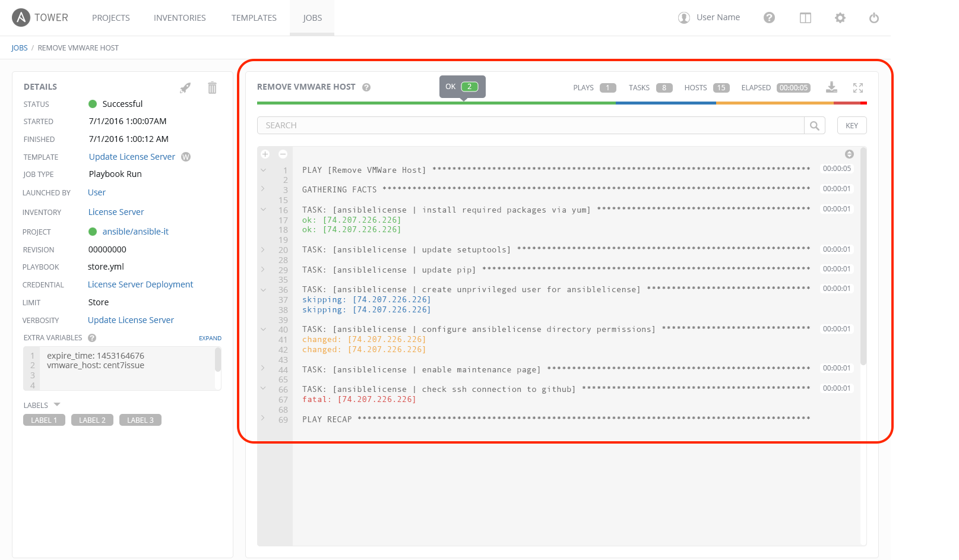Click the scroll-to-bottom circle icon in output
This screenshot has height=560, width=959.
pos(849,154)
